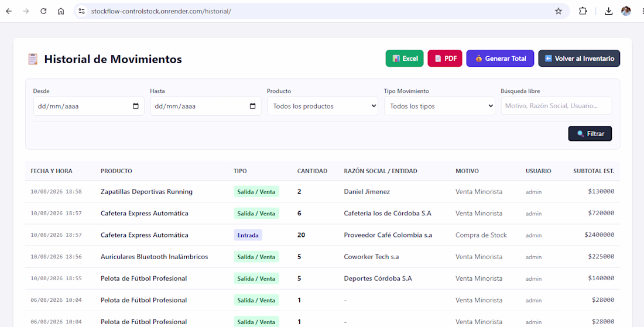Click the RAZÓN SOCIAL / ENTIDAD column header
The height and width of the screenshot is (327, 644).
[x=381, y=171]
